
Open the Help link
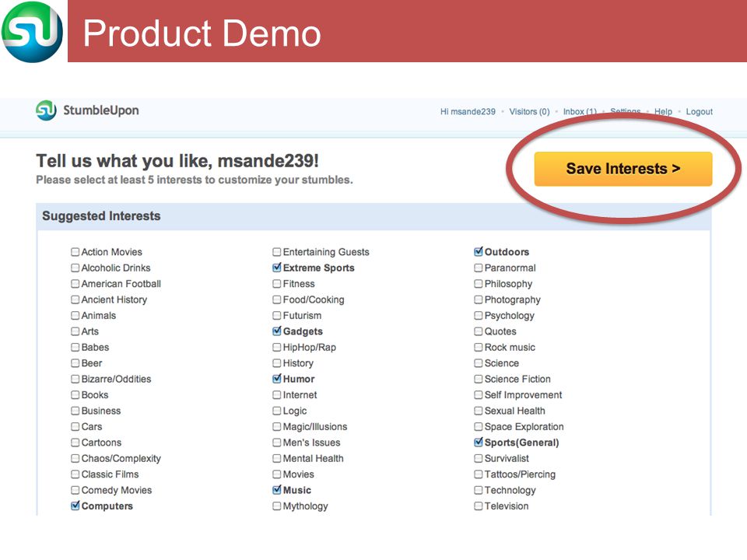[663, 111]
